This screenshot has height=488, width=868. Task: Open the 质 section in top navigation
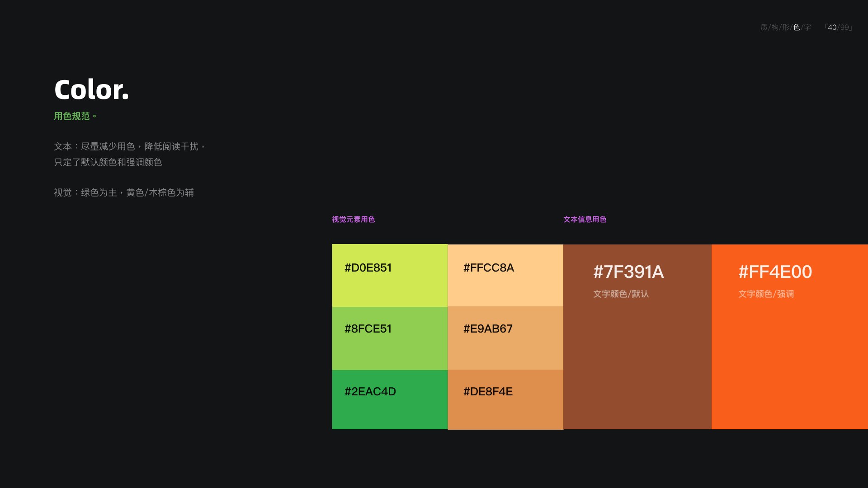[764, 28]
